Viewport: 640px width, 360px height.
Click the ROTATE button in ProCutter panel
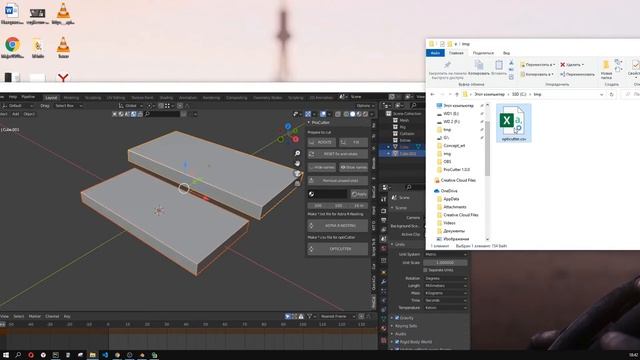[x=322, y=142]
